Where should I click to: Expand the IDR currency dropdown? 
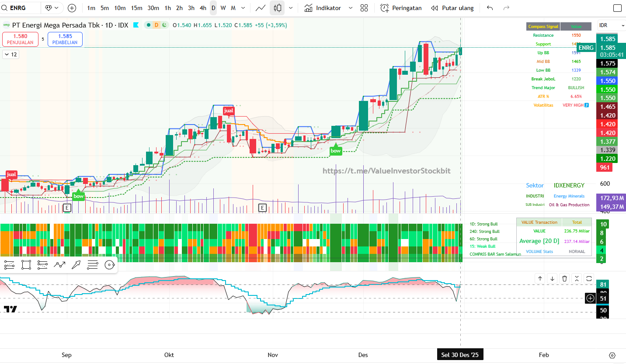611,25
